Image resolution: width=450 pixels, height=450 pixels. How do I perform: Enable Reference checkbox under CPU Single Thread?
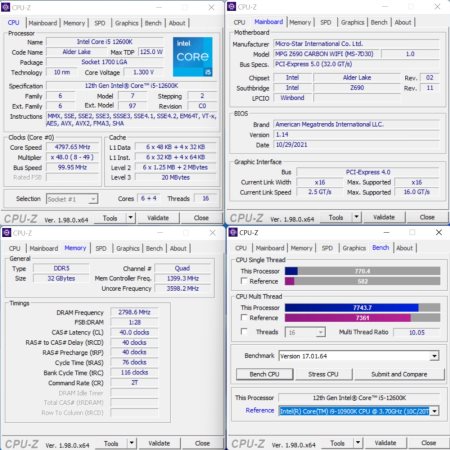click(x=244, y=281)
